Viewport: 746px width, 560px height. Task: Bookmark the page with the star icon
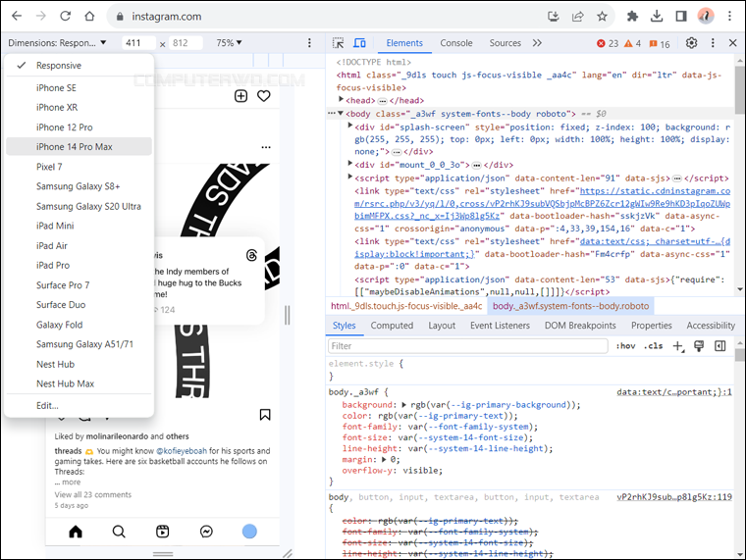[x=602, y=17]
